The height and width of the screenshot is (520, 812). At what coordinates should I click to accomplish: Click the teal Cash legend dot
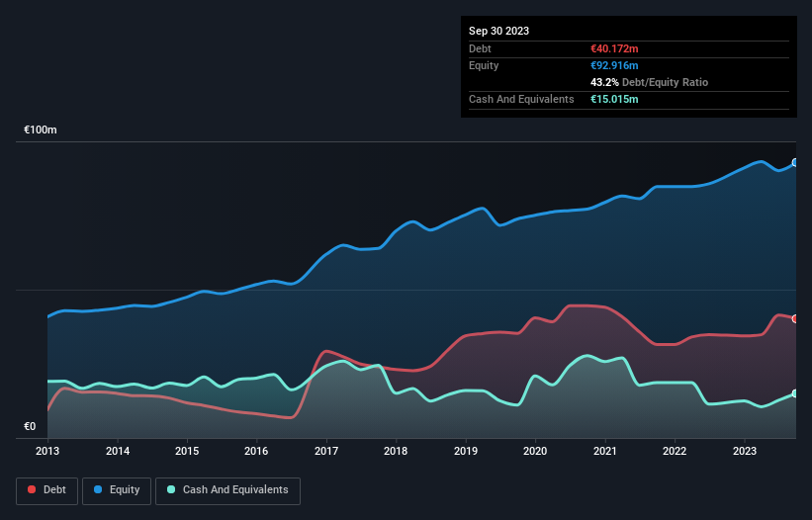click(171, 489)
